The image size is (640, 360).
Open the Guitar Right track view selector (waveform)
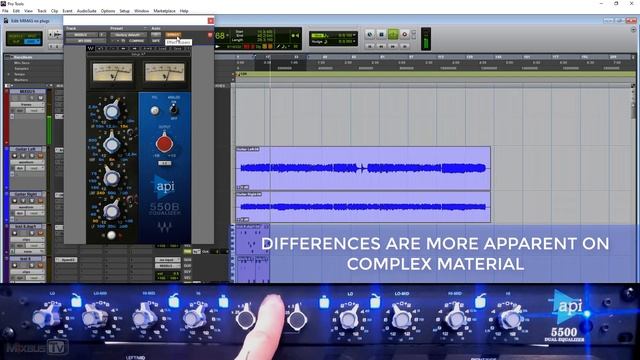[27, 207]
